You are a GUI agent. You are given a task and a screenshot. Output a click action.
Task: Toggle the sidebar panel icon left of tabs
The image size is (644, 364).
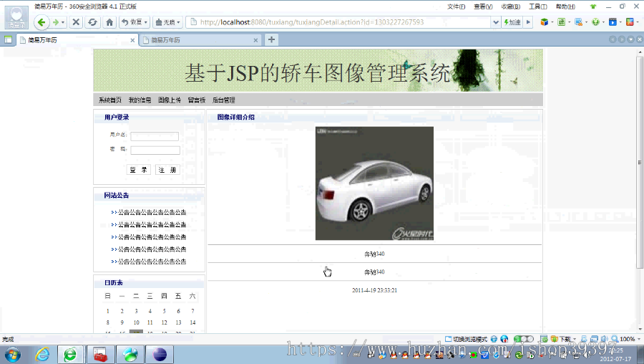click(8, 40)
